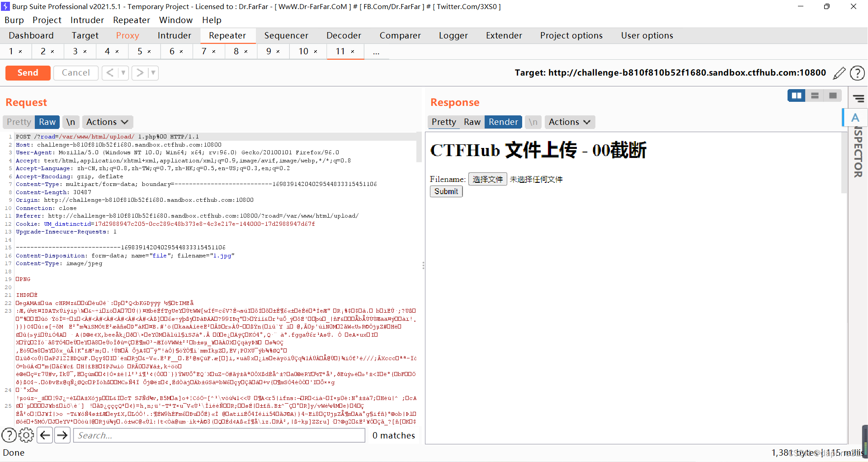The image size is (868, 462).
Task: Expand request Actions dropdown
Action: [x=107, y=122]
